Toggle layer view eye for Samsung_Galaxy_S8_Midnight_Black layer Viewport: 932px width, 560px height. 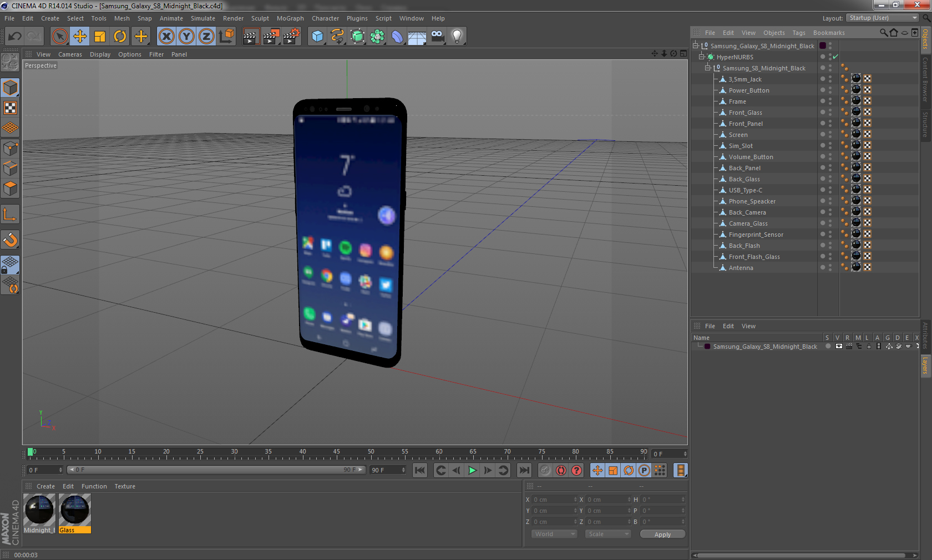click(x=839, y=346)
